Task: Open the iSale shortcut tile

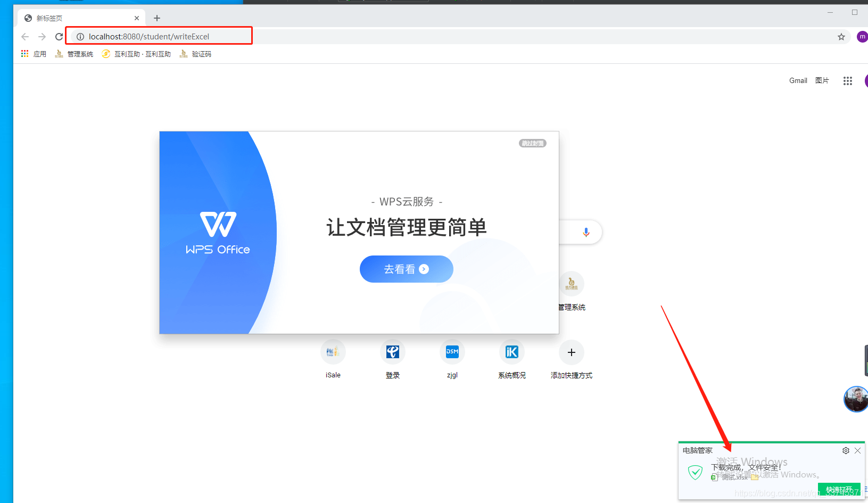Action: click(x=333, y=359)
